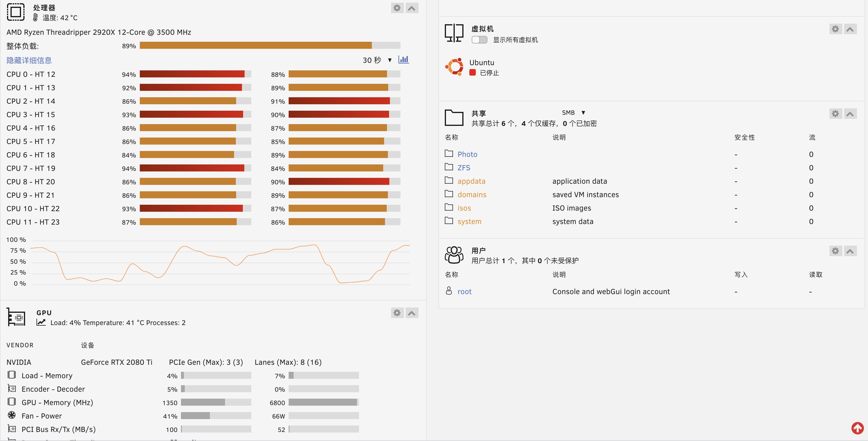This screenshot has width=868, height=441.
Task: Open the 处理器 panel settings gear
Action: click(397, 8)
